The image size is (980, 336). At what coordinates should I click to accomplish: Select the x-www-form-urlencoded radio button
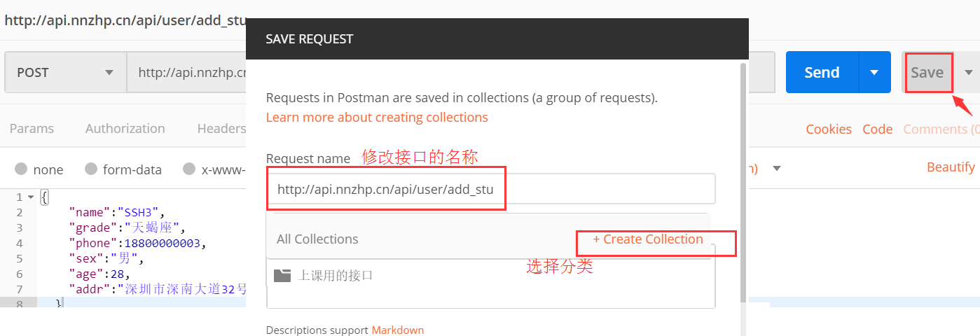coord(189,169)
